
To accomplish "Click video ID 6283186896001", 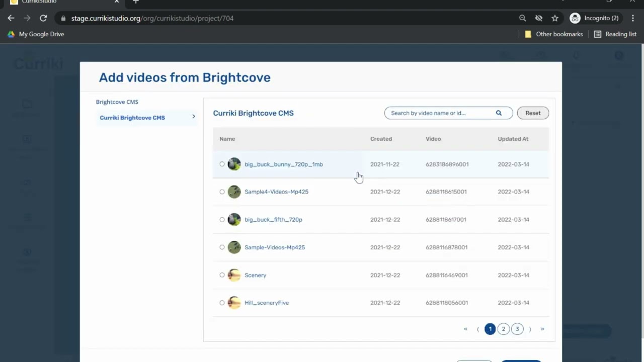I will (x=447, y=164).
